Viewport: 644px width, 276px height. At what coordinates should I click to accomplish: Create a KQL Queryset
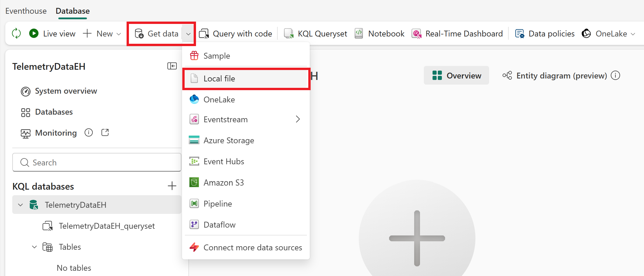[x=315, y=34]
